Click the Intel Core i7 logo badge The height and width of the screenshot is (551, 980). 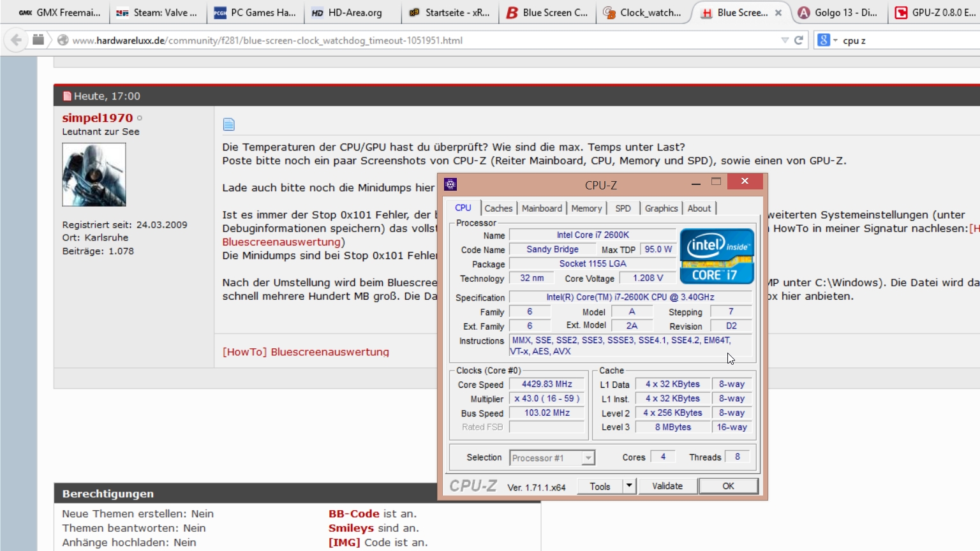coord(717,256)
